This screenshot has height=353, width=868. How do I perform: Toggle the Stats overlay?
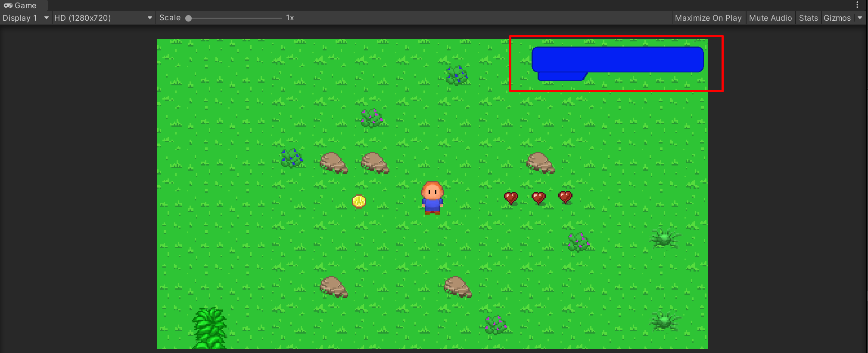point(808,18)
